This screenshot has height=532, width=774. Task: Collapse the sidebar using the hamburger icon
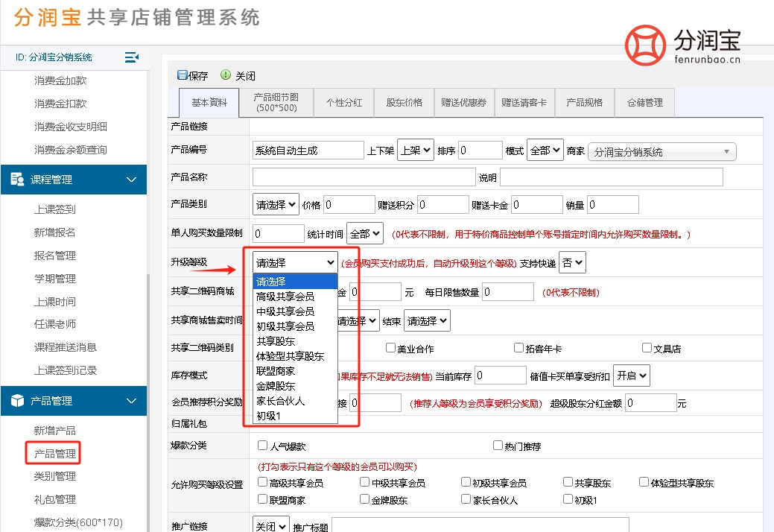130,57
